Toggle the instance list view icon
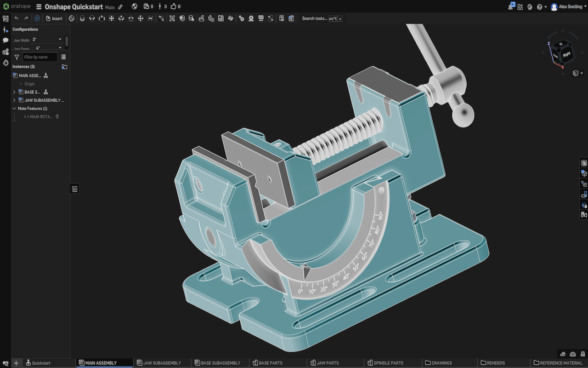This screenshot has height=368, width=588. pyautogui.click(x=63, y=57)
